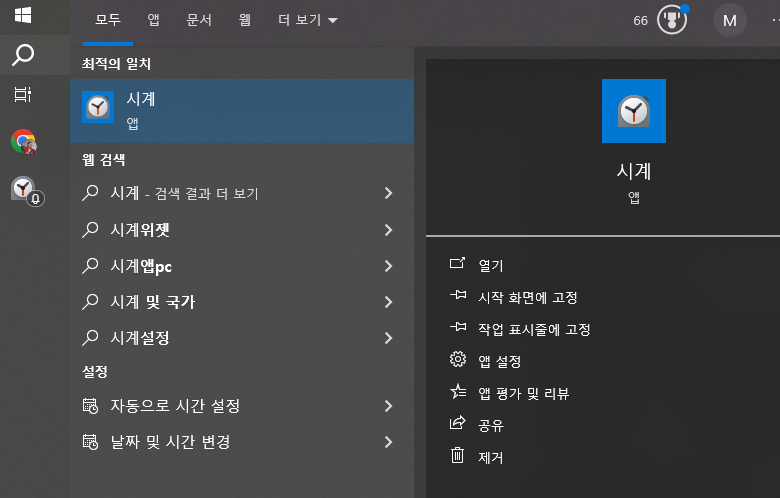Select 공유 for the clock app
This screenshot has height=498, width=780.
(490, 425)
